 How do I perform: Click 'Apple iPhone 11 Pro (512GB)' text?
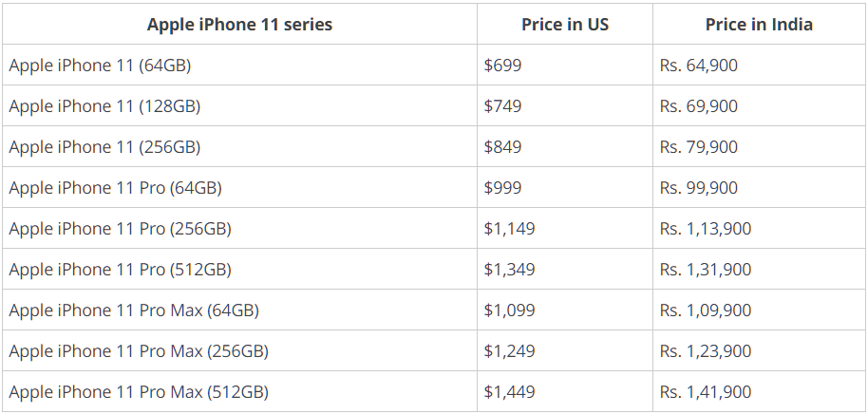pos(120,270)
